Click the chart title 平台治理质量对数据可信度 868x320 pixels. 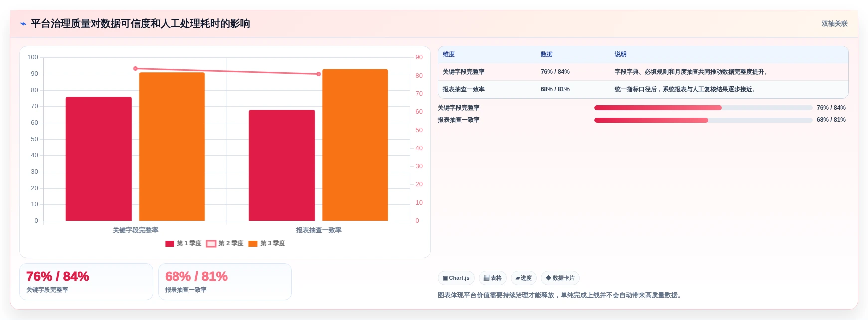140,24
